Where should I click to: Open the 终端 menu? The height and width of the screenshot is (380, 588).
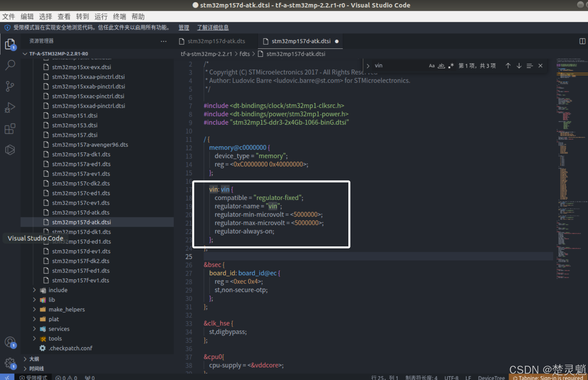click(120, 17)
